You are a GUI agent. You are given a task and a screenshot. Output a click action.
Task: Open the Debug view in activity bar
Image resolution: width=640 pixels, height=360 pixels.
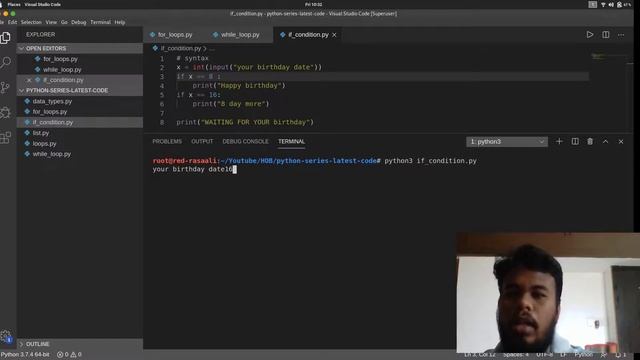pyautogui.click(x=5, y=113)
